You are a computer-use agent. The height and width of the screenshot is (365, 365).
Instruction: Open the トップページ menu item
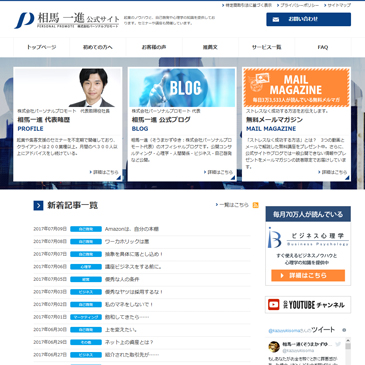(41, 47)
